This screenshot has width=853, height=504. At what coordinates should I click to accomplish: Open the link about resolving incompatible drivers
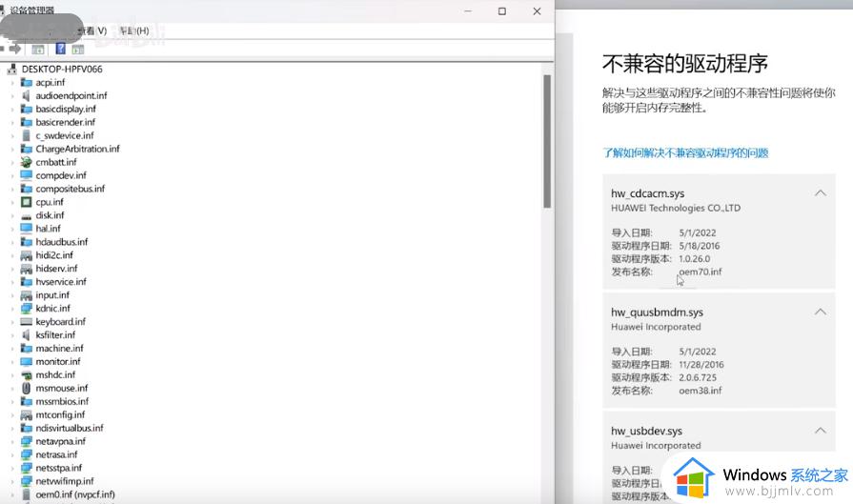685,152
